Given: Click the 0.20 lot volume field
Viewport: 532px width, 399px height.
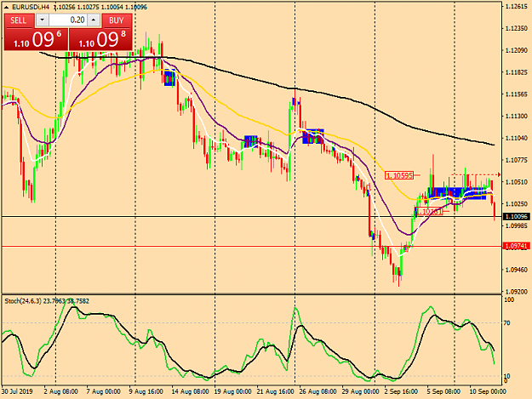Looking at the screenshot, I should [x=68, y=20].
